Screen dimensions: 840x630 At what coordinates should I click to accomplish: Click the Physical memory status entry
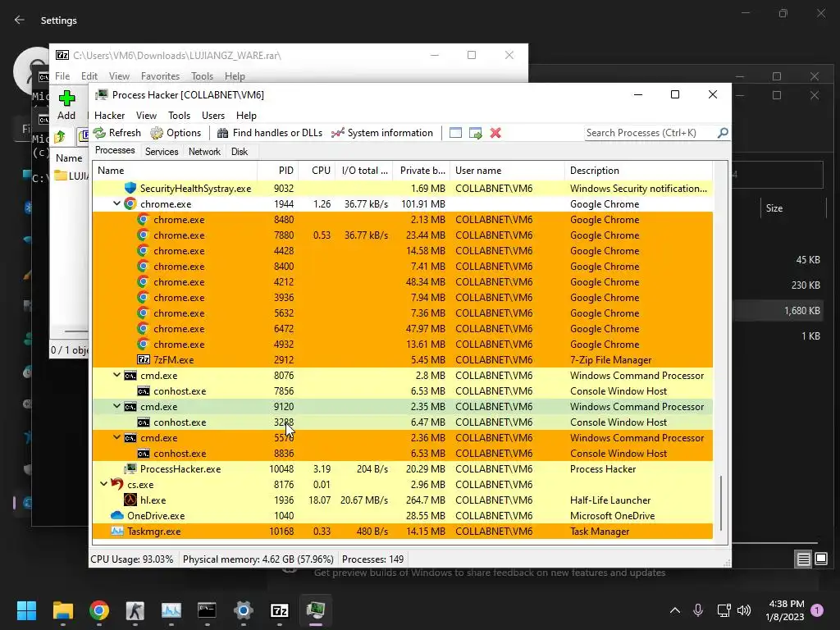258,559
